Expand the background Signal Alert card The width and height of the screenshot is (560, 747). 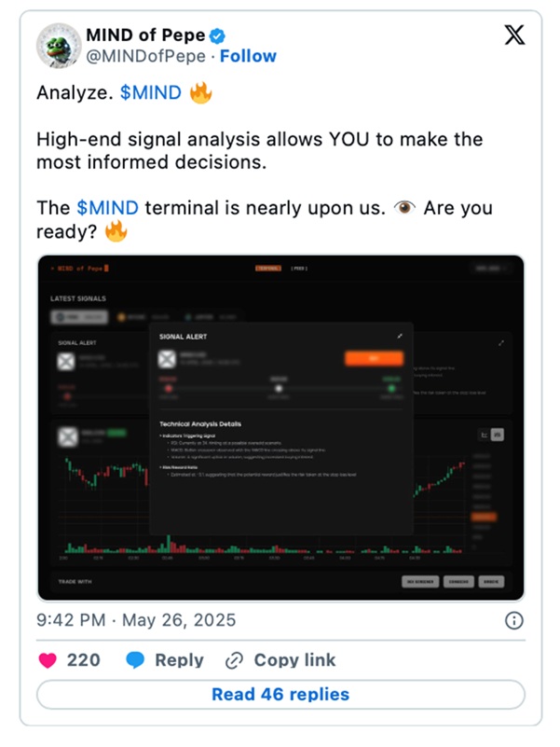pyautogui.click(x=501, y=343)
